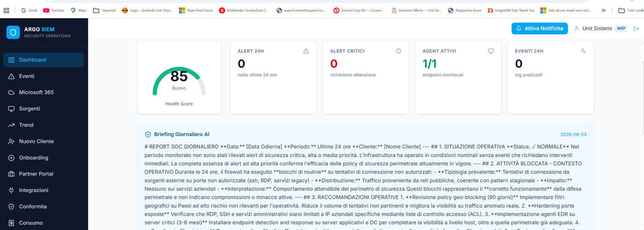Click the 1/1 agent attivi value
Viewport: 644px width, 230px height.
pos(430,63)
